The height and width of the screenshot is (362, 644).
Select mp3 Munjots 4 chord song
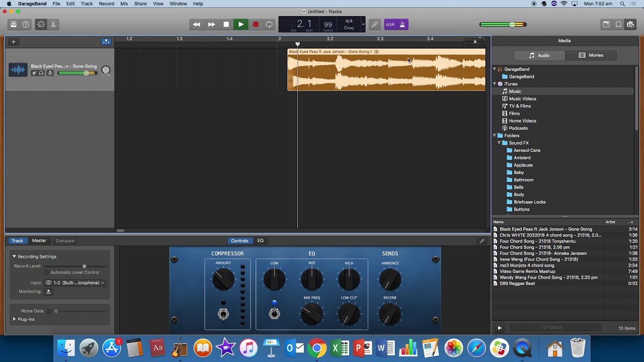[527, 265]
